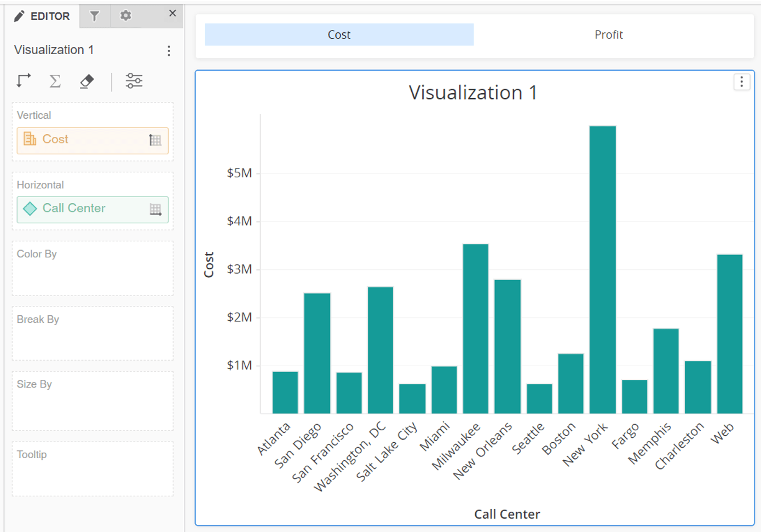This screenshot has height=532, width=761.
Task: Select the Profit selector tab
Action: [x=609, y=34]
